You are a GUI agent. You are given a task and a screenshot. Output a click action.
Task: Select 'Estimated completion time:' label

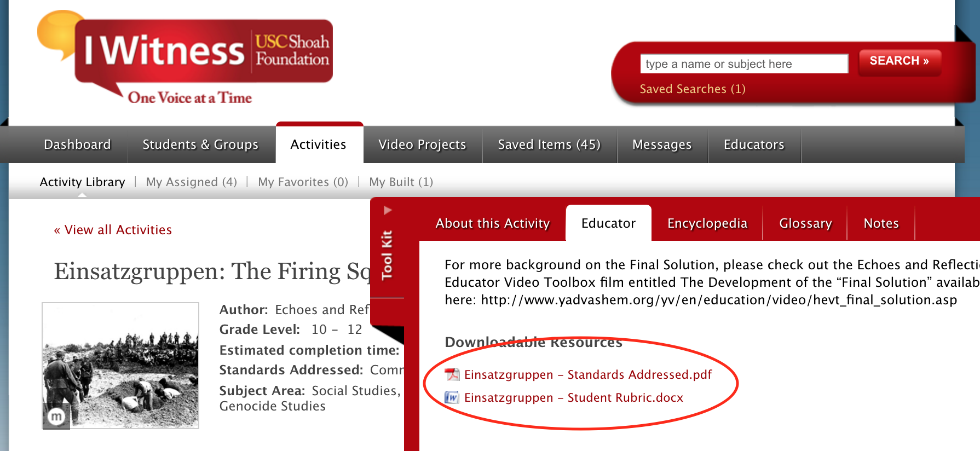click(309, 350)
